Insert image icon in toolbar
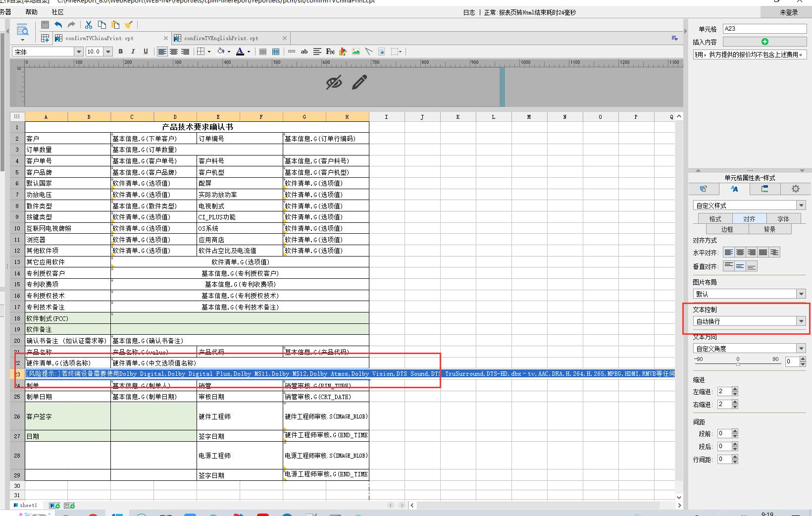 click(356, 52)
